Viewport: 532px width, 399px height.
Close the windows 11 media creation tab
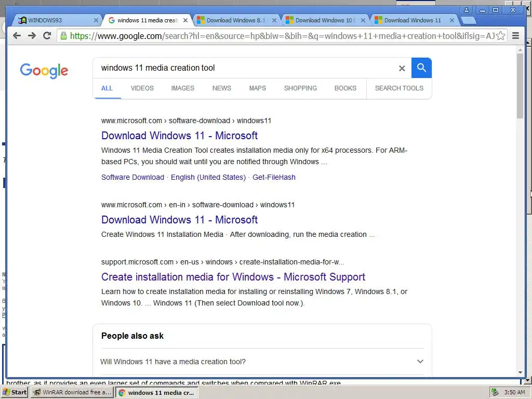click(x=185, y=20)
